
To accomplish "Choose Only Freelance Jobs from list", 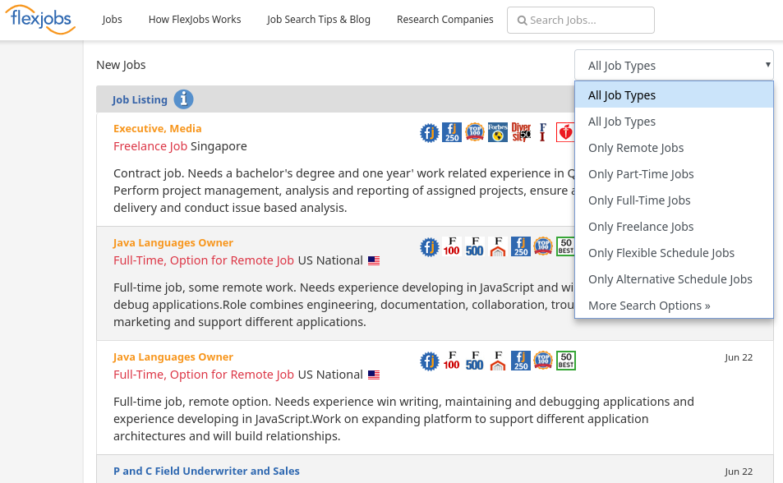I will tap(641, 227).
